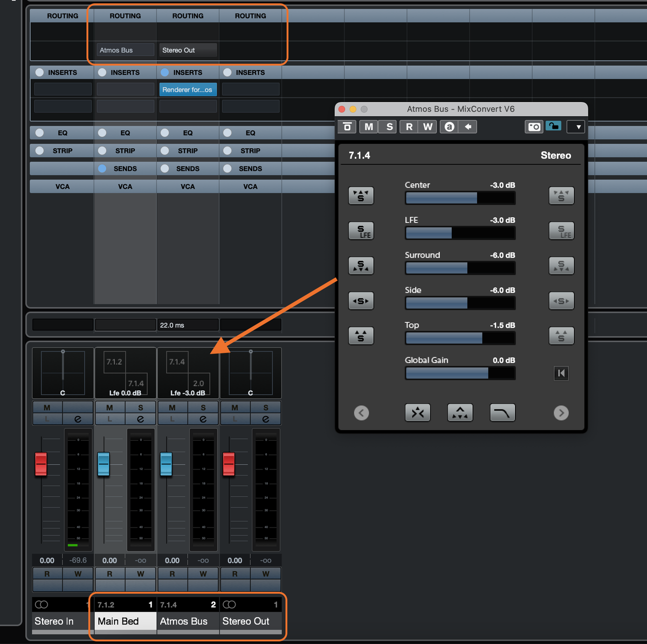Take a plug-in snapshot with camera icon

534,127
